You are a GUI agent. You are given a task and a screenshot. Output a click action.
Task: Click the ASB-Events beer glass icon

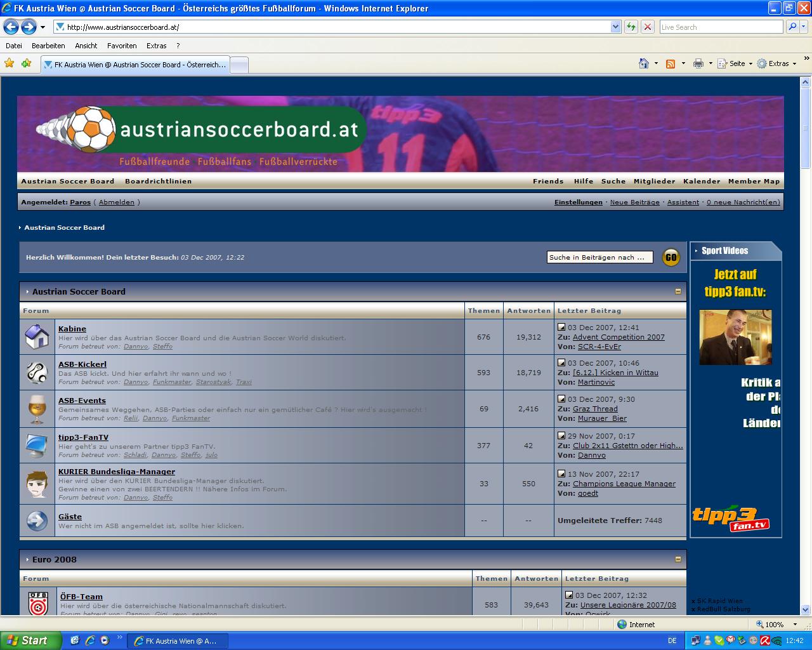(x=37, y=408)
